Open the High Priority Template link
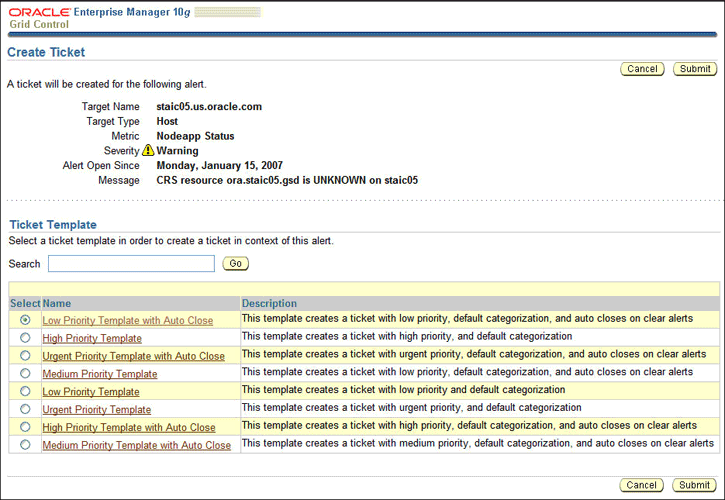The width and height of the screenshot is (725, 500). click(x=92, y=339)
